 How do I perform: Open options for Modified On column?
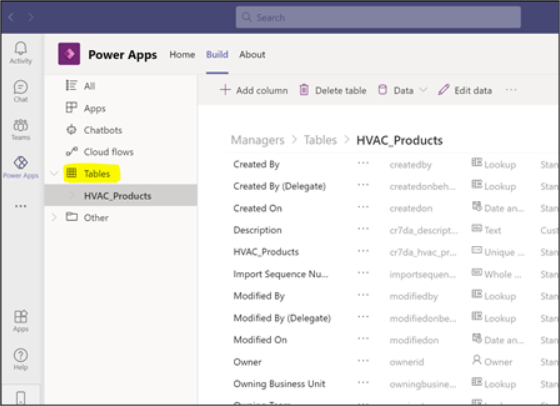pos(363,339)
